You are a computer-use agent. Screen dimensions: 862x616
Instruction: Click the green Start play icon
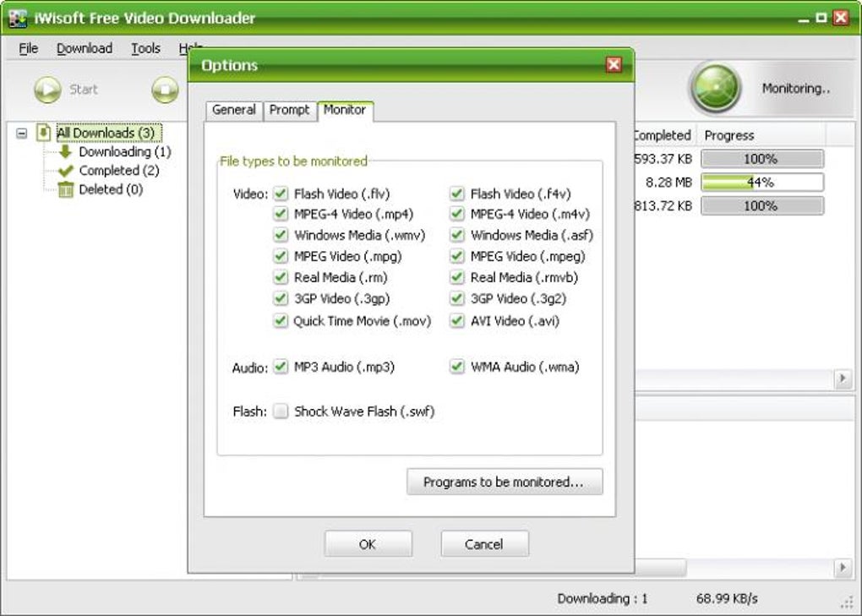pyautogui.click(x=48, y=90)
